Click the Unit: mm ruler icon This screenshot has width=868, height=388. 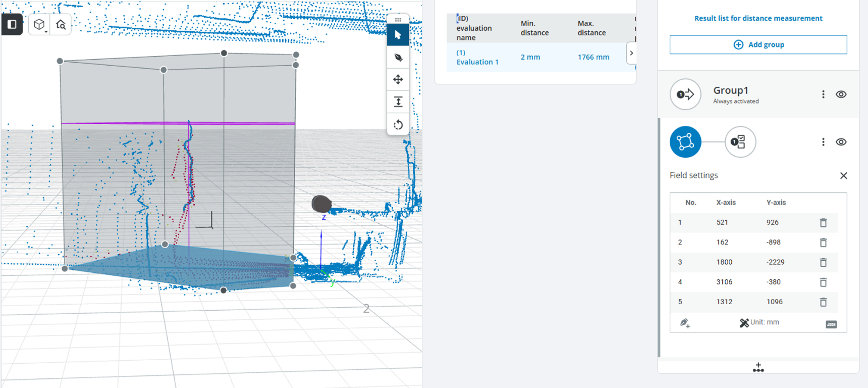tap(744, 323)
